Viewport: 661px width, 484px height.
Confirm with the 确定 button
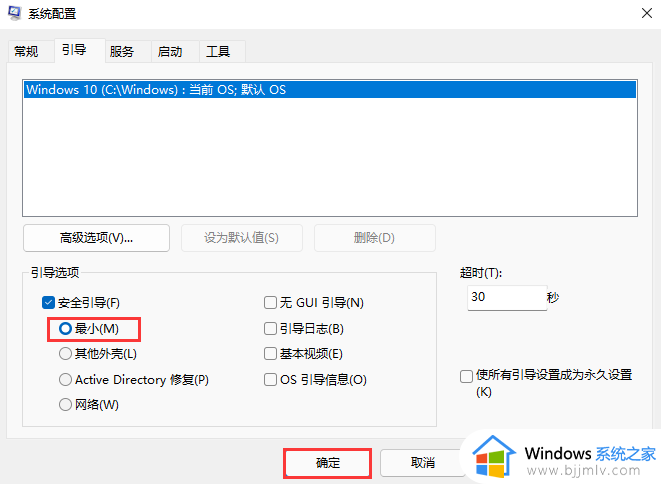(328, 463)
